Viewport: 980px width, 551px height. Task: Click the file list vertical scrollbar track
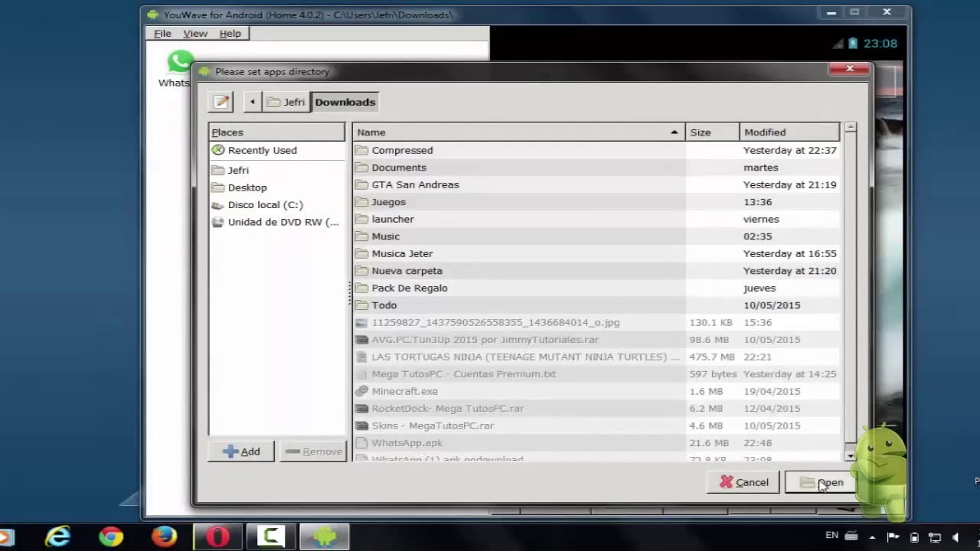pyautogui.click(x=850, y=292)
